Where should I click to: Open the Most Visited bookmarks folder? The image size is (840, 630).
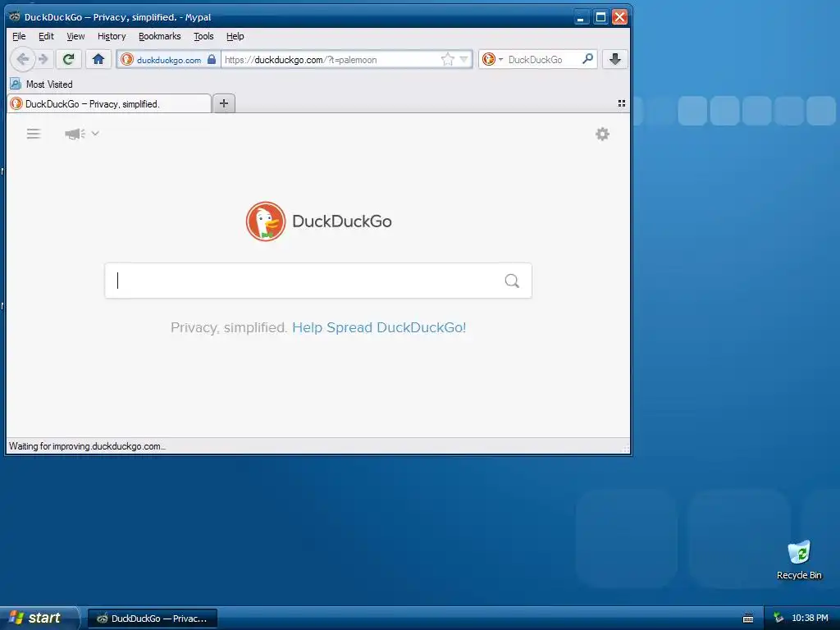tap(42, 84)
